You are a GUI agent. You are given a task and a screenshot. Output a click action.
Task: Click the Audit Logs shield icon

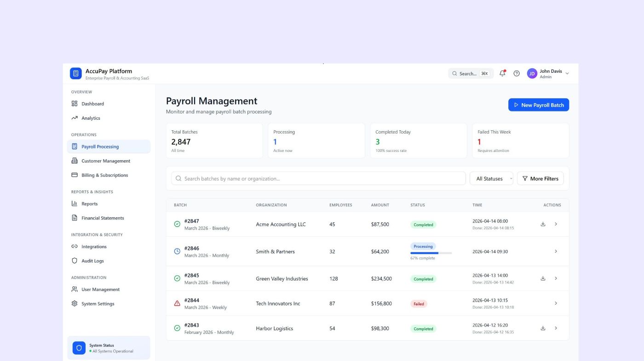pyautogui.click(x=75, y=261)
